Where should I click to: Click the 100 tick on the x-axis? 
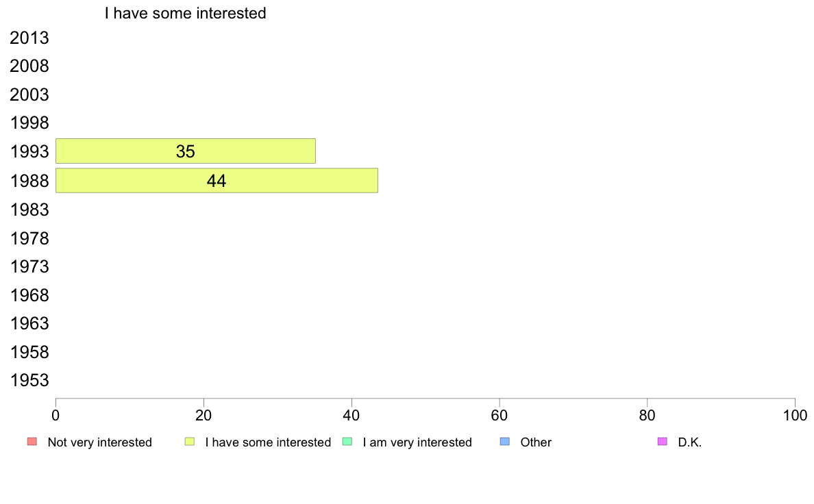[795, 415]
